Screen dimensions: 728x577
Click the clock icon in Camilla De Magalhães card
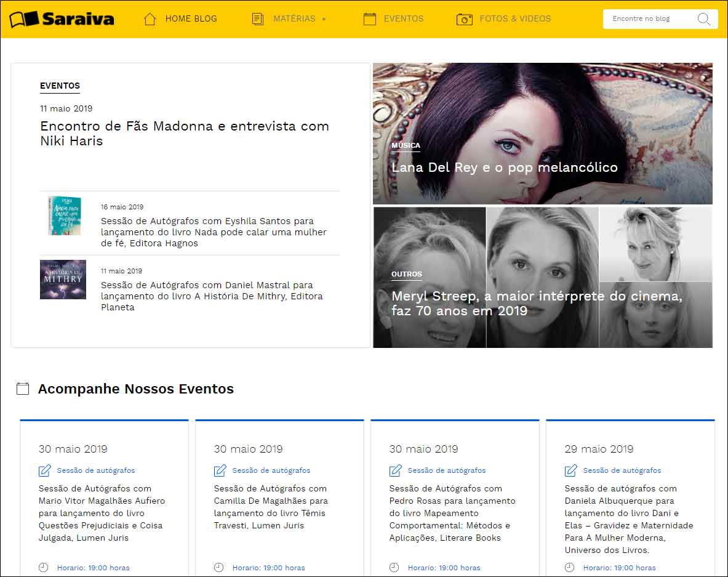218,567
